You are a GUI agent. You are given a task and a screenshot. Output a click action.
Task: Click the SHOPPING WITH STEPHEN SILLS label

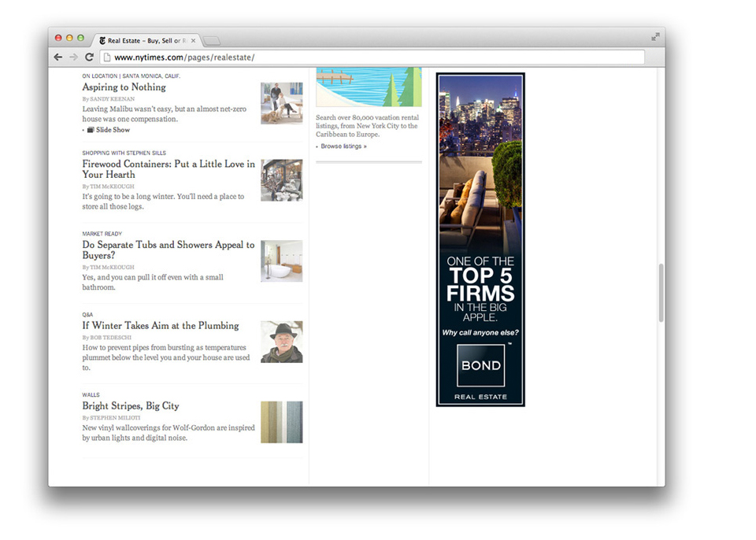pyautogui.click(x=124, y=153)
